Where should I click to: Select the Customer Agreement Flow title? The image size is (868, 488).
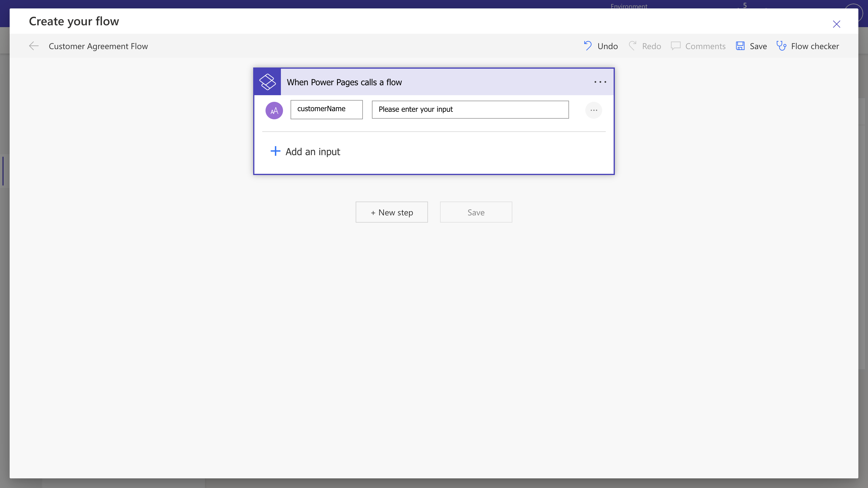click(98, 46)
